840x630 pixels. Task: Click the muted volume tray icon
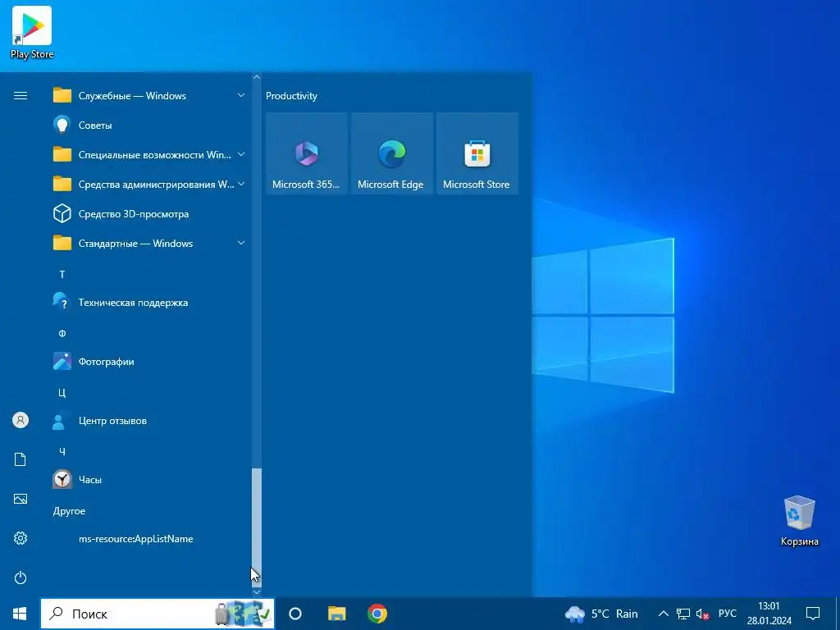[702, 614]
